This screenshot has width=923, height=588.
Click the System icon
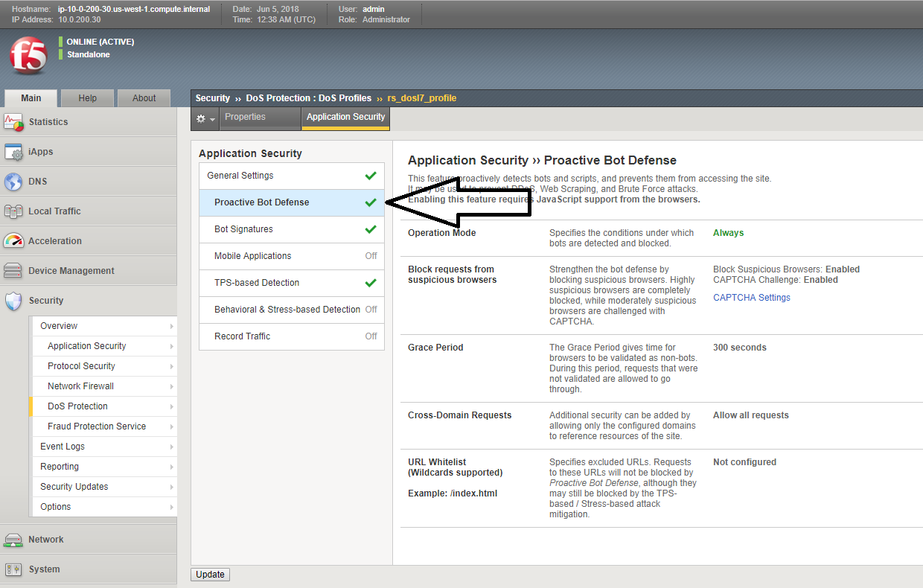(x=14, y=569)
